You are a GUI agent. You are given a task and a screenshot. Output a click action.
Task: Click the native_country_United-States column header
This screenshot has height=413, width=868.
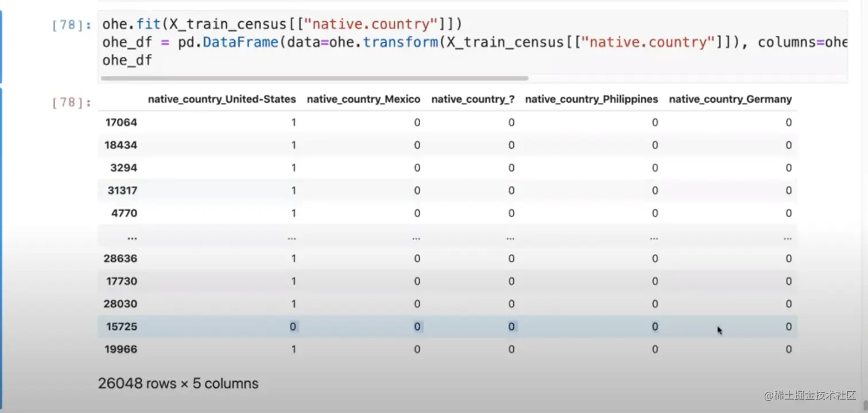pos(222,99)
